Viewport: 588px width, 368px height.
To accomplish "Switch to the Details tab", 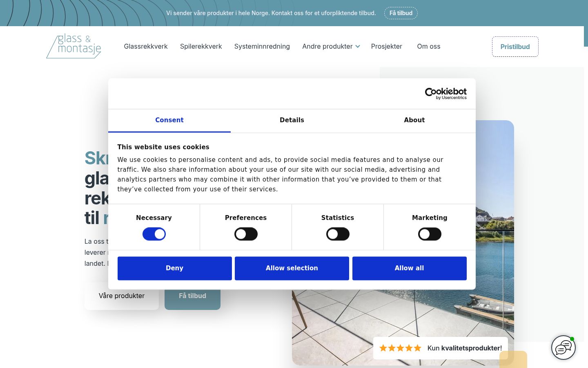I will [x=292, y=120].
